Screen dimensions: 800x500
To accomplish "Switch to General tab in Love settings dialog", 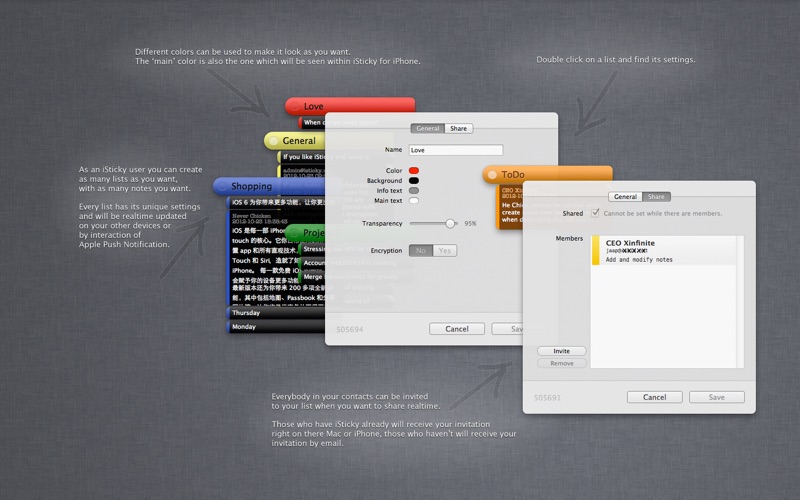I will coord(428,129).
